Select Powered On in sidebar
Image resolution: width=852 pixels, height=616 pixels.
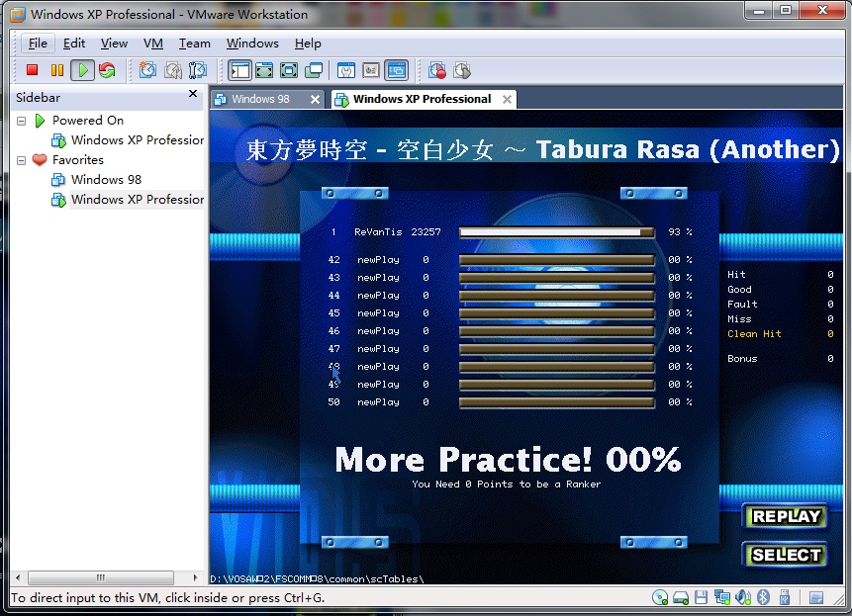(88, 121)
